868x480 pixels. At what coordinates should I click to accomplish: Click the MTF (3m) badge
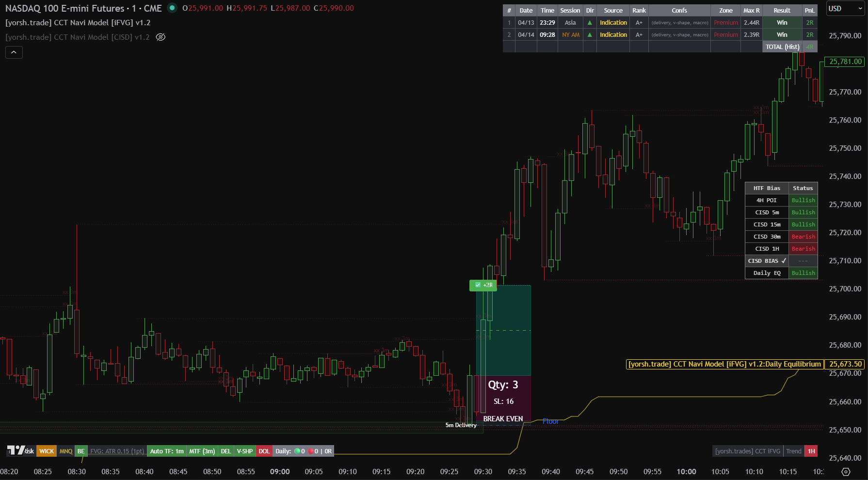click(202, 451)
